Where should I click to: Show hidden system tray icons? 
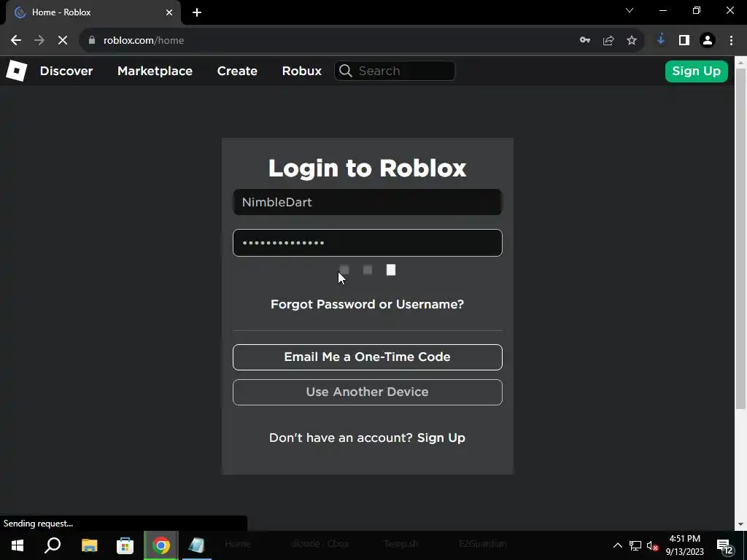(617, 545)
